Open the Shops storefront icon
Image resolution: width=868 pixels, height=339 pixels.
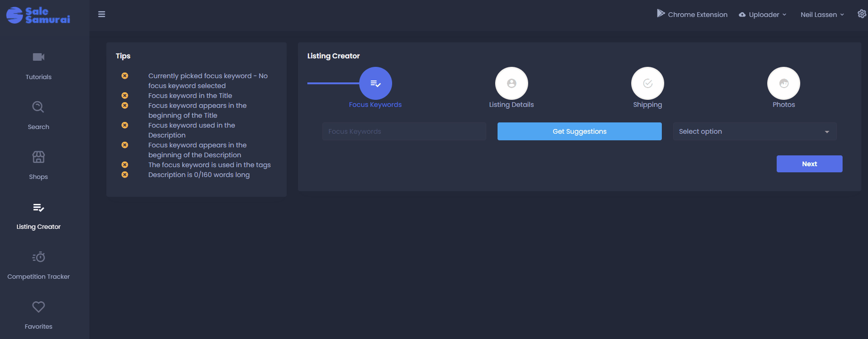point(39,157)
